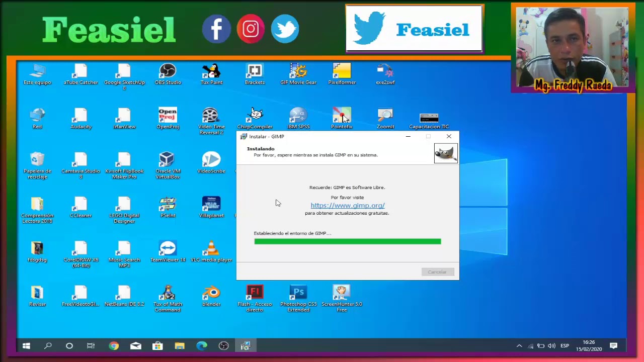Open the Action Center notifications icon

[x=614, y=346]
